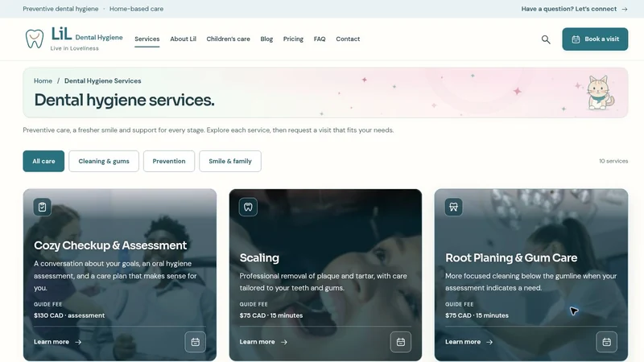This screenshot has width=644, height=362.
Task: Click the cat mascot illustration in banner
Action: click(600, 93)
